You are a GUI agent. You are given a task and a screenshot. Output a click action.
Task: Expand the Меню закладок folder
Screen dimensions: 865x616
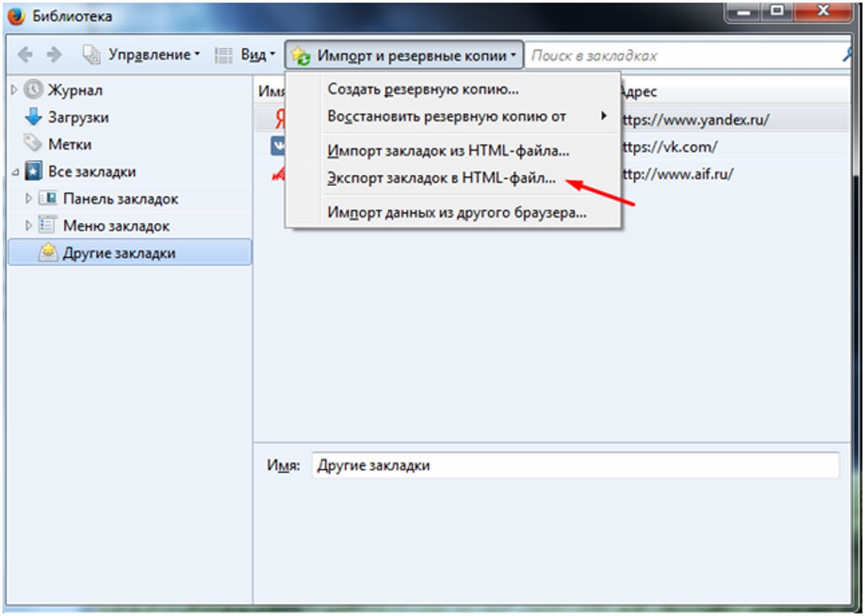coord(29,226)
